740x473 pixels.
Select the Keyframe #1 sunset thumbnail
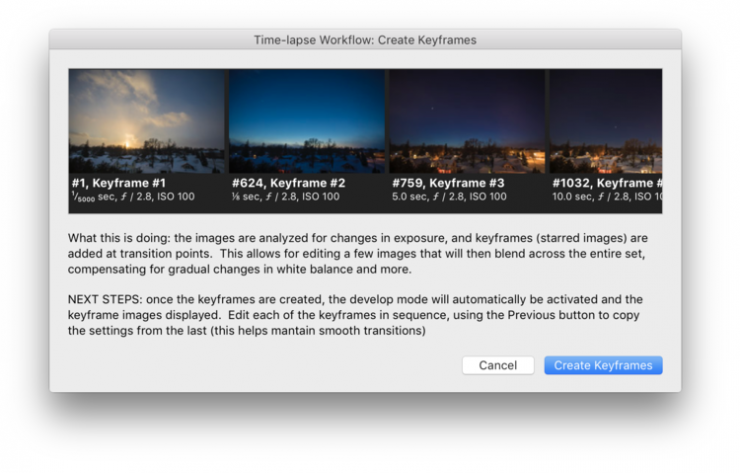pos(147,121)
